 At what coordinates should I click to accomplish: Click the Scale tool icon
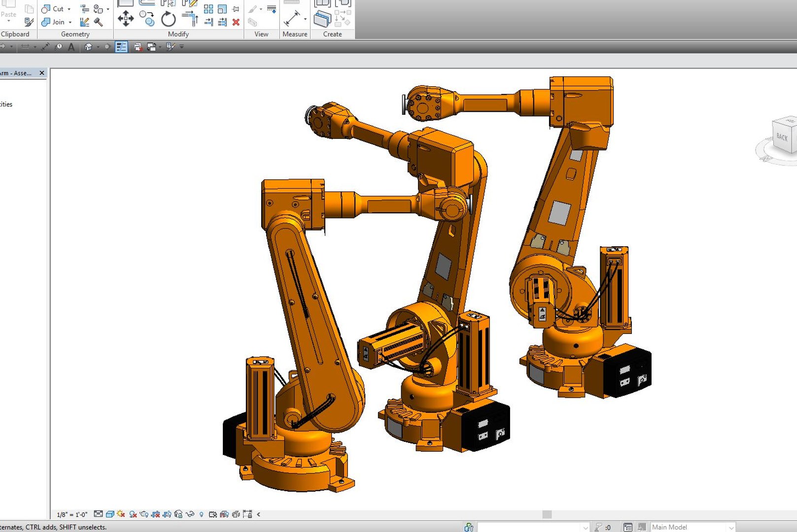pos(222,9)
